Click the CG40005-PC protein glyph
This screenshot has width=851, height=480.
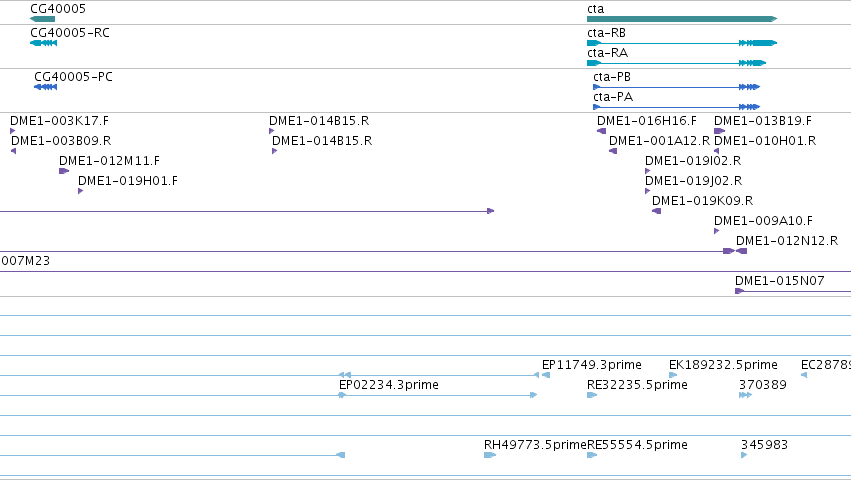coord(46,87)
